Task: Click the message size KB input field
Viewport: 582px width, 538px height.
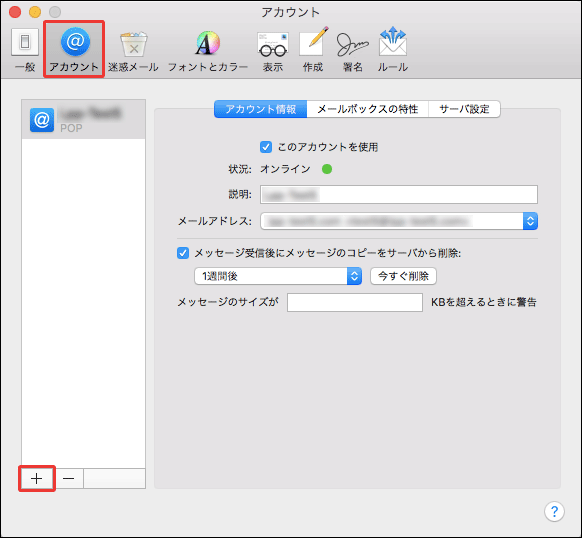Action: click(355, 302)
